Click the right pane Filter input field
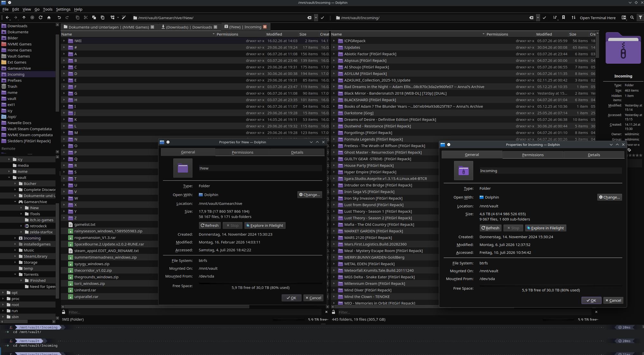 [464, 312]
